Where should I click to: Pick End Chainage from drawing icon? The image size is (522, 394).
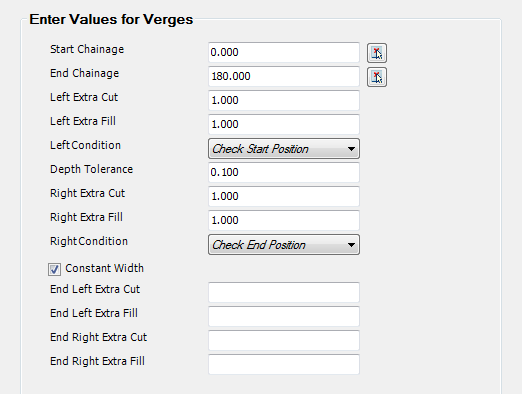(x=377, y=77)
